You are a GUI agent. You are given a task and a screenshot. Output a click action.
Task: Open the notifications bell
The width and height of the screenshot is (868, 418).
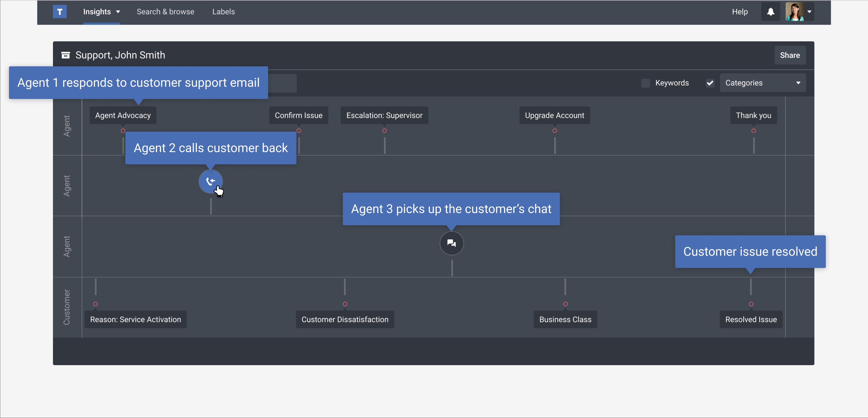(771, 11)
